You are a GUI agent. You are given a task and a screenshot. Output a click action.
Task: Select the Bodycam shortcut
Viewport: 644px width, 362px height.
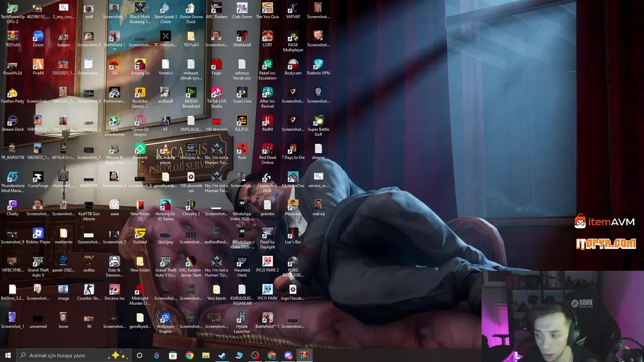[x=293, y=67]
